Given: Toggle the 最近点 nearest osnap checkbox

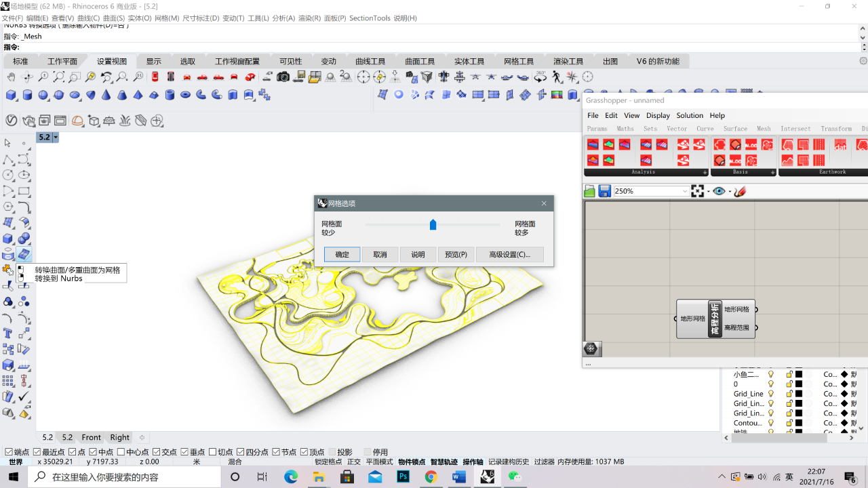Looking at the screenshot, I should pos(37,452).
